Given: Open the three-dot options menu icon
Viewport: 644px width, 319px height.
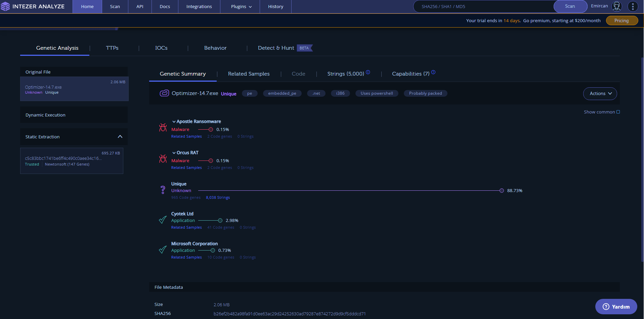Looking at the screenshot, I should pos(633,6).
